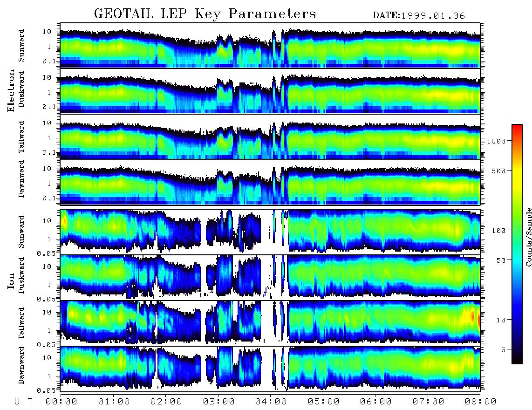Click the 1000 color scale label
This screenshot has height=410, width=532.
(496, 141)
